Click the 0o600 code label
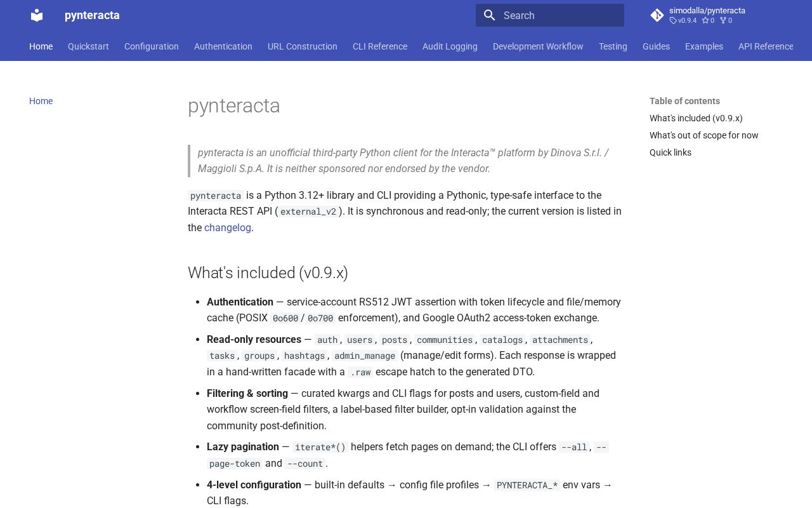Screen dimensions: 812x508 [285, 318]
